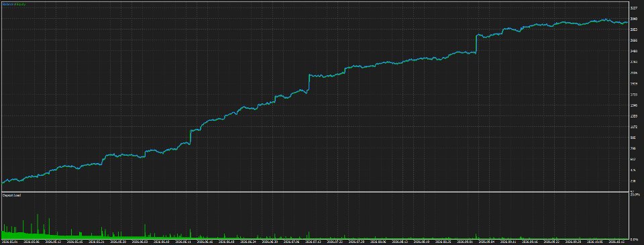Click the 3227 value on the balance axis
Screen dimensions: 644x245
[x=634, y=8]
